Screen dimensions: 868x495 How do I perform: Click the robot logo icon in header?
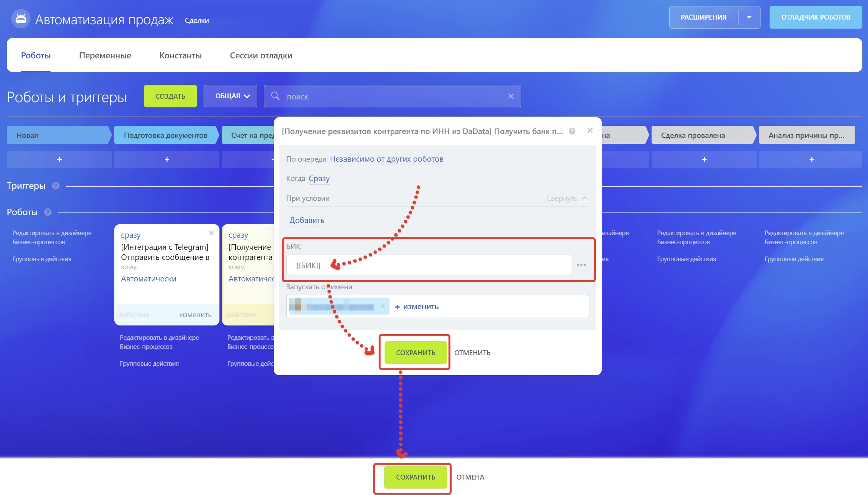[x=21, y=19]
